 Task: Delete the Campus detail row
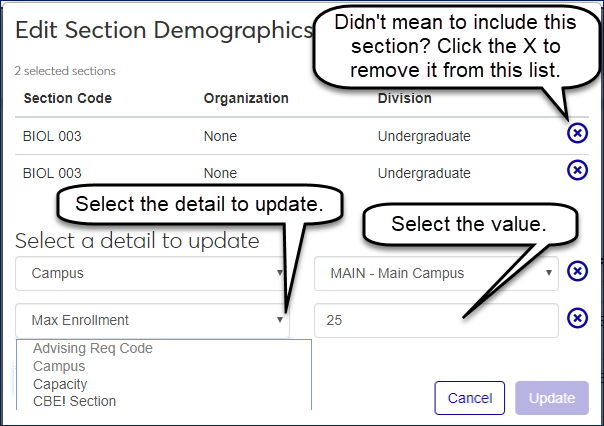[577, 271]
